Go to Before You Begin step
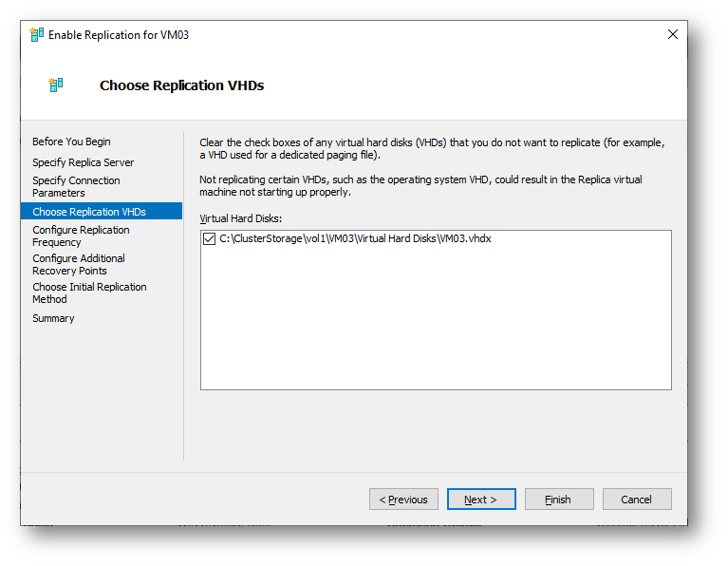This screenshot has height=566, width=728. (x=71, y=141)
